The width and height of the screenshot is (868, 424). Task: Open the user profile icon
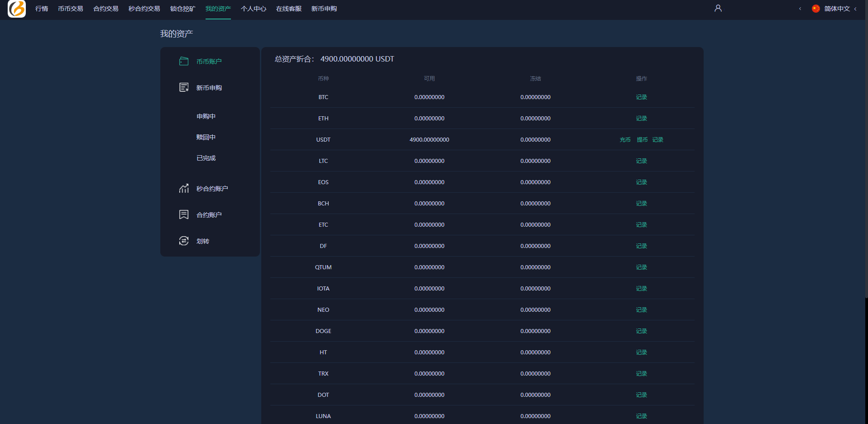(718, 9)
